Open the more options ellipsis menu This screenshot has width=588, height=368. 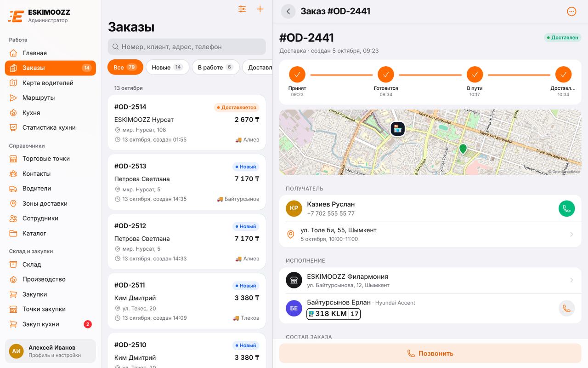pos(571,11)
